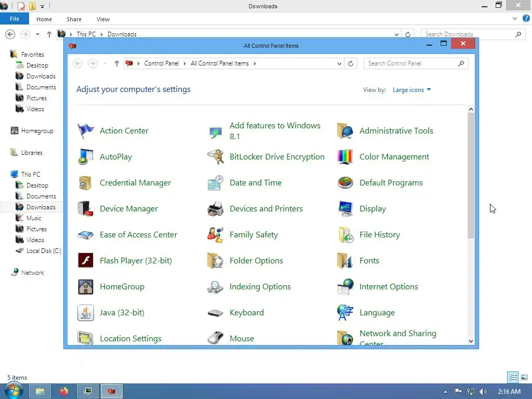The height and width of the screenshot is (399, 532).
Task: Switch to the Home ribbon tab
Action: (x=44, y=19)
